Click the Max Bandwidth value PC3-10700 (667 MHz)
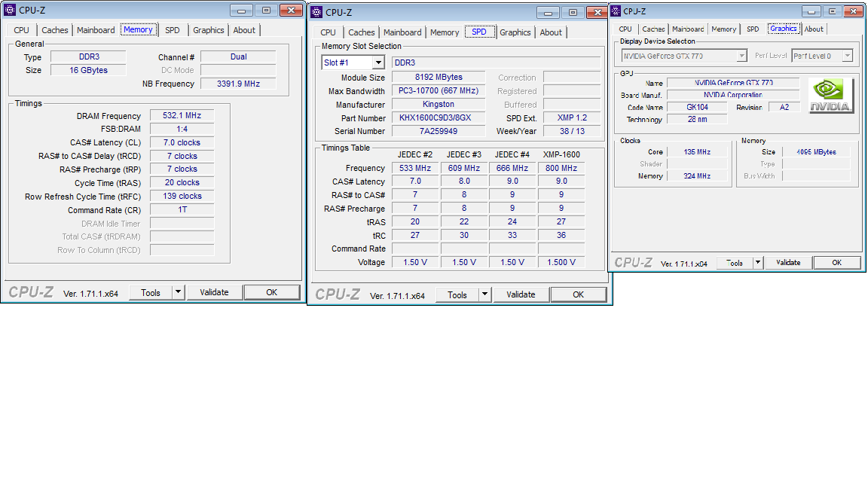Viewport: 868px width, 488px height. point(439,90)
